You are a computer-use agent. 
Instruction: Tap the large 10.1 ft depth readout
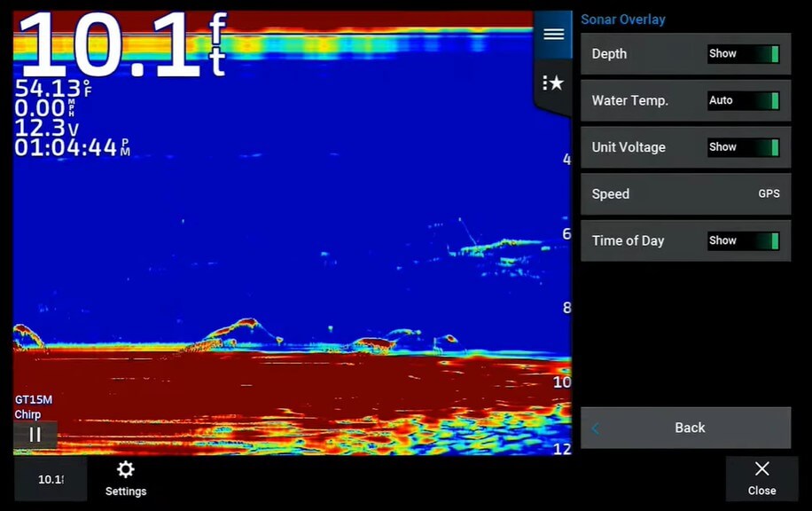[121, 44]
